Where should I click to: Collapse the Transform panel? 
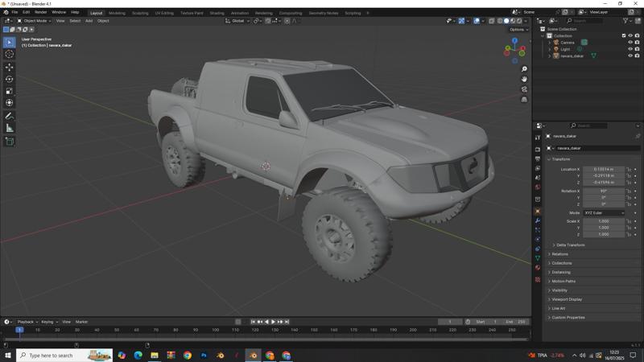560,159
